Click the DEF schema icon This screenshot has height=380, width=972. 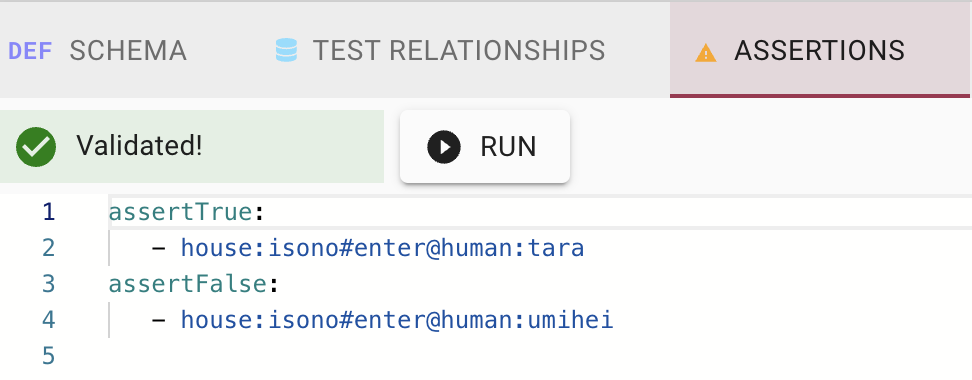coord(30,50)
